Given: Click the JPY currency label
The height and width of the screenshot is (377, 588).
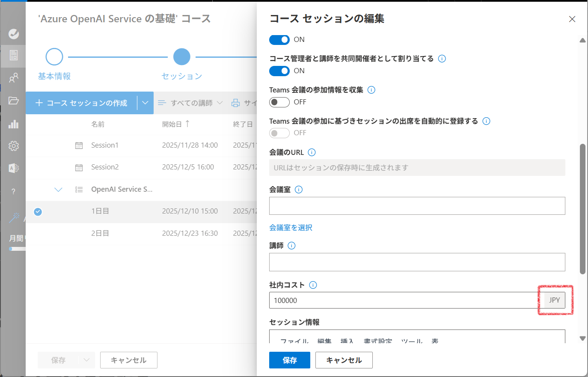Looking at the screenshot, I should pos(555,300).
